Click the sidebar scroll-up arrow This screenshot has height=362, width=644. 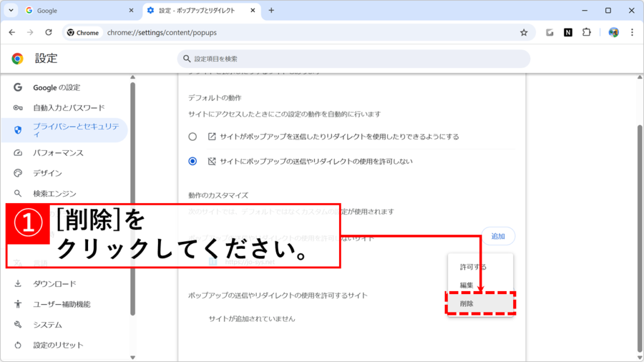[x=133, y=77]
